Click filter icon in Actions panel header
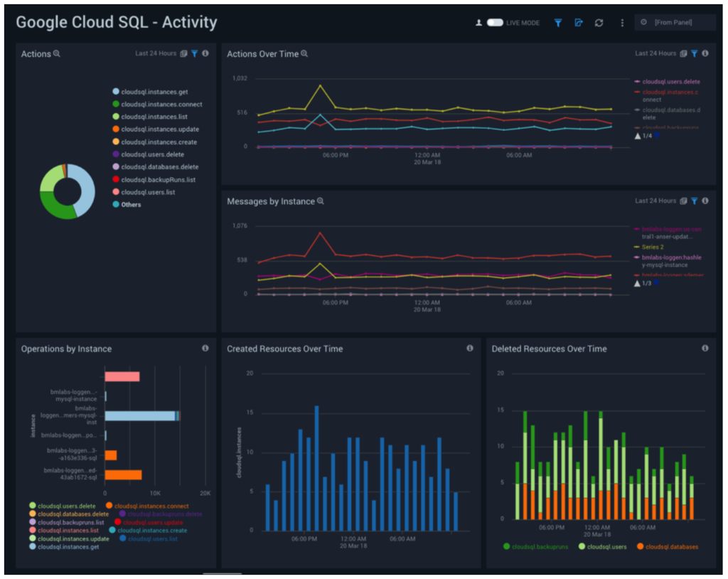This screenshot has width=728, height=579. coord(195,54)
